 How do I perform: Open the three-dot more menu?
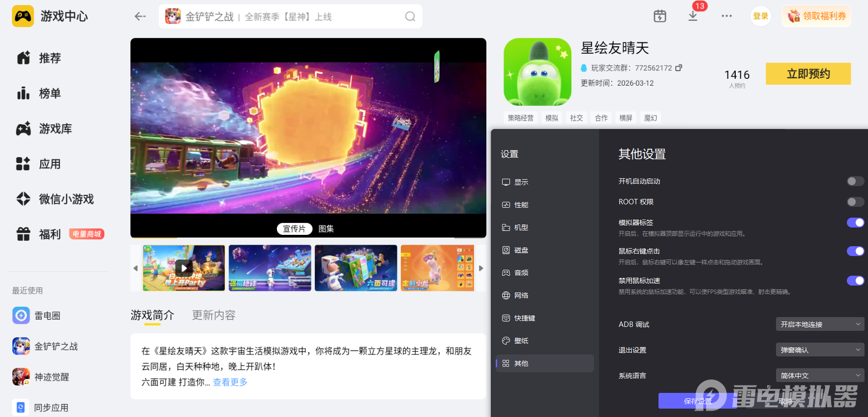click(x=726, y=16)
